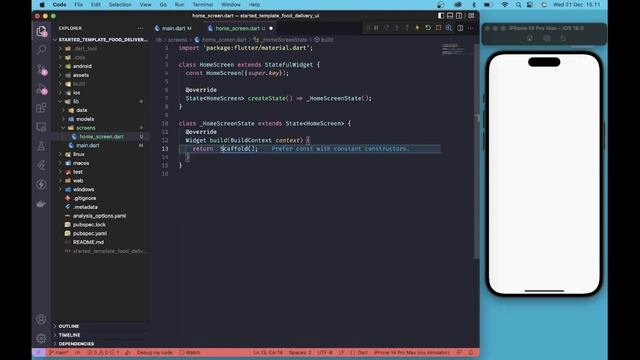Viewport: 640px width, 360px height.
Task: Open the Testing flask view
Action: tap(41, 146)
